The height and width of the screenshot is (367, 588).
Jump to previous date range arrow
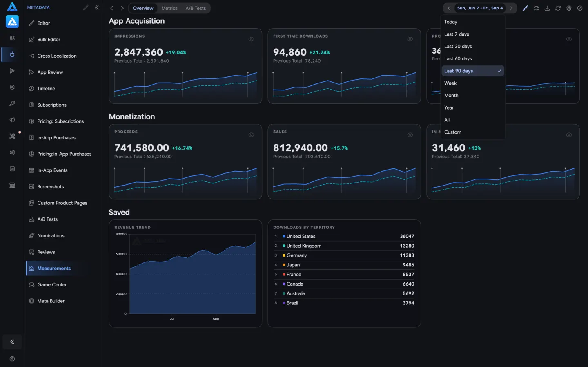pyautogui.click(x=449, y=8)
